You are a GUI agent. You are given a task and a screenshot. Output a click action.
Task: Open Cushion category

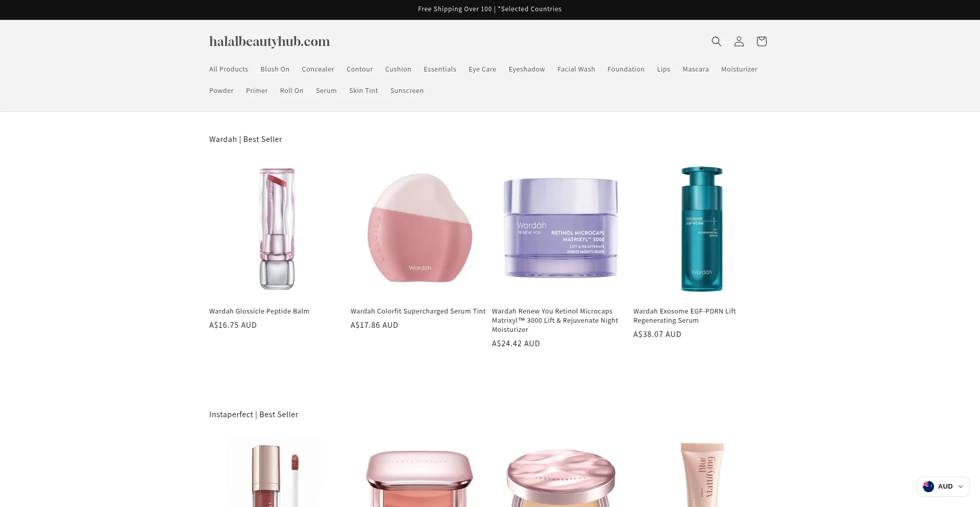point(398,69)
